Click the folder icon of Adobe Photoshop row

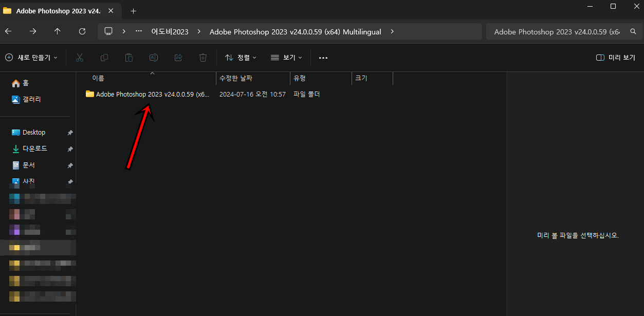point(90,94)
